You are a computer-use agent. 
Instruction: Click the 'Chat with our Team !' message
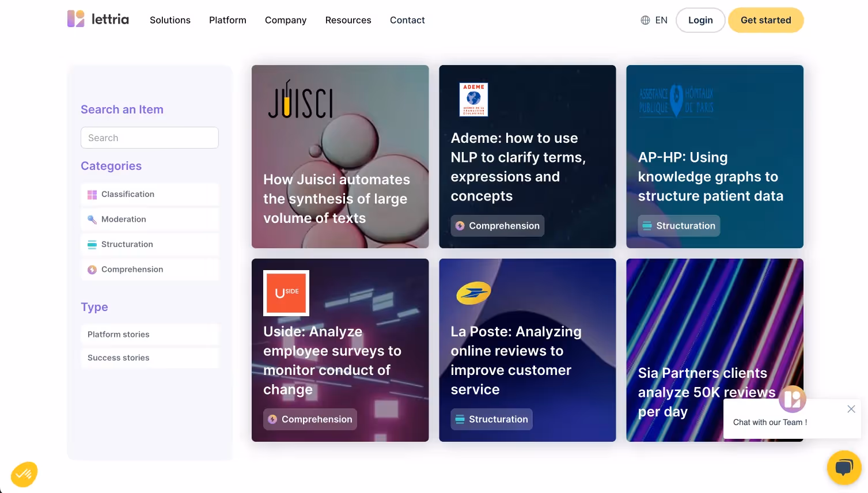770,422
